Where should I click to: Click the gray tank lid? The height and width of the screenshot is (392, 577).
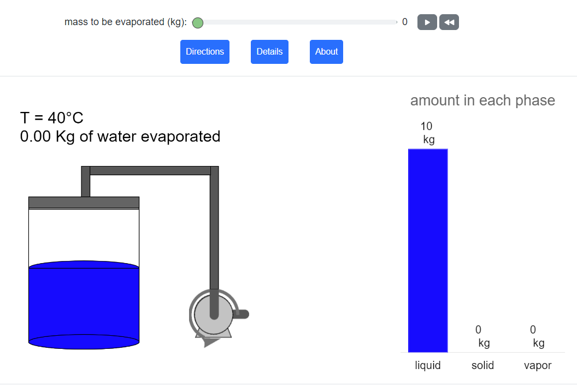(84, 203)
